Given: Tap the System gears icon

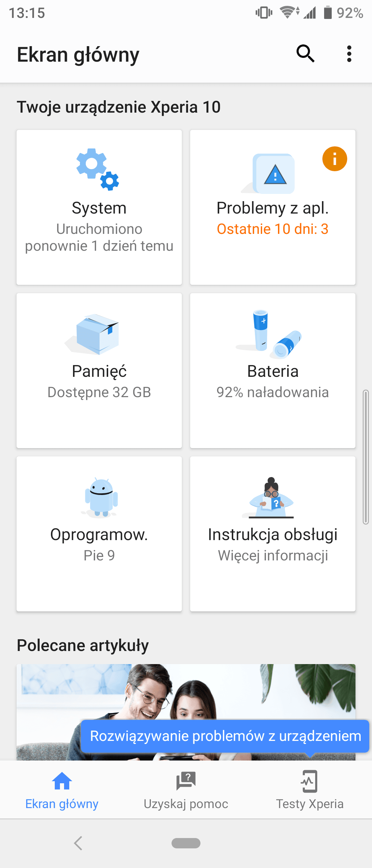Looking at the screenshot, I should click(98, 169).
